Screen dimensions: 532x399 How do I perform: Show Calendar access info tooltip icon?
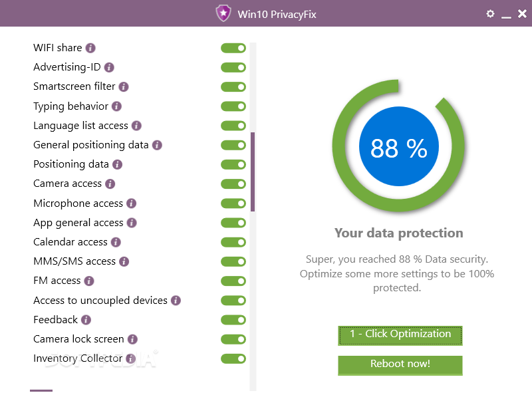click(116, 242)
